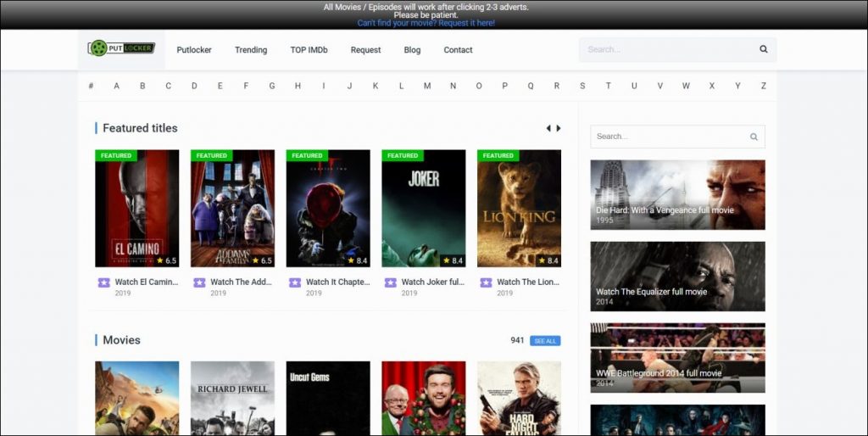This screenshot has width=868, height=436.
Task: Open the Uncut Gems movie poster
Action: point(328,399)
